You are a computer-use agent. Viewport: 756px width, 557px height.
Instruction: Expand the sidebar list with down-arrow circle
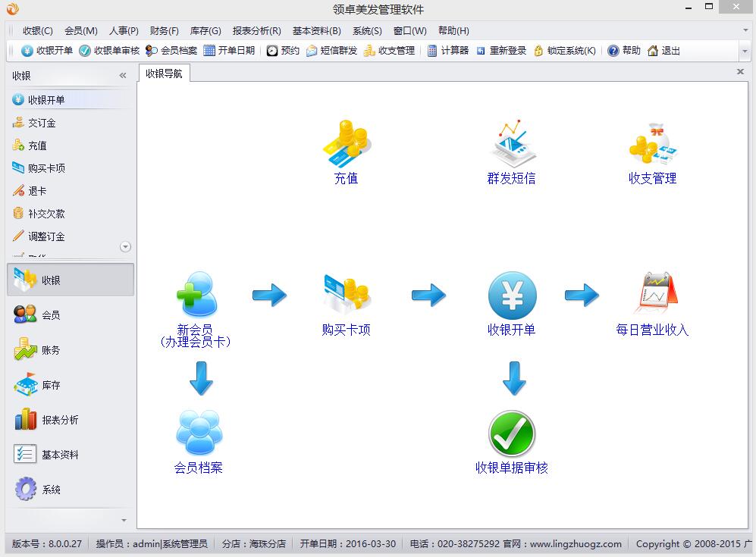point(126,246)
